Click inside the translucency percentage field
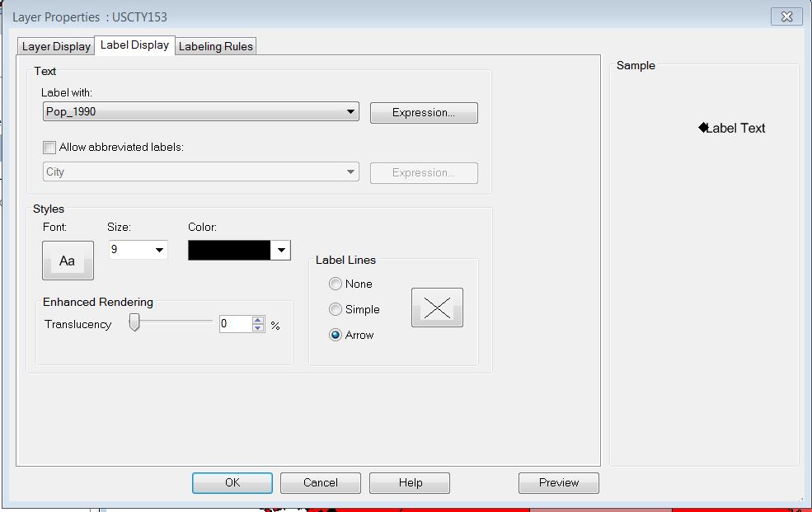This screenshot has height=512, width=812. (x=233, y=323)
